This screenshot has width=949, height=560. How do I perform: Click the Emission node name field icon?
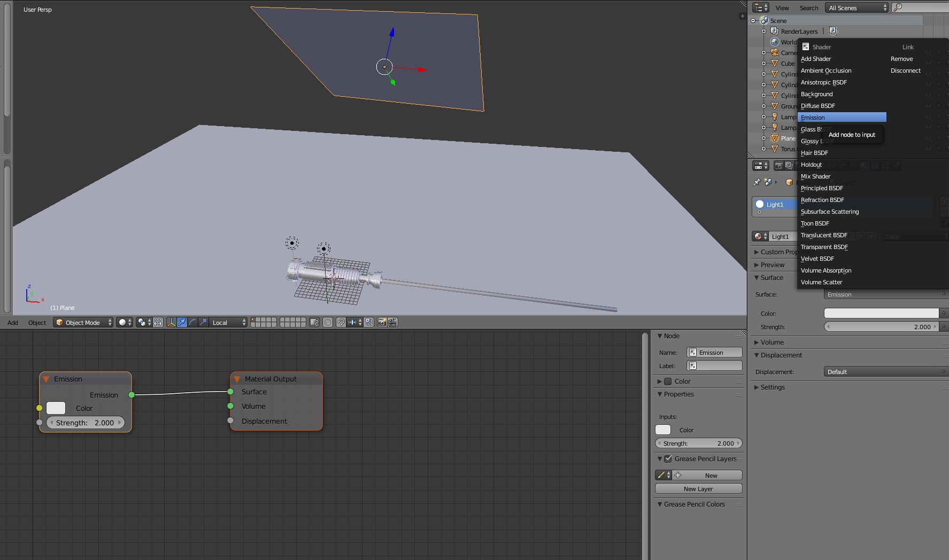click(693, 353)
